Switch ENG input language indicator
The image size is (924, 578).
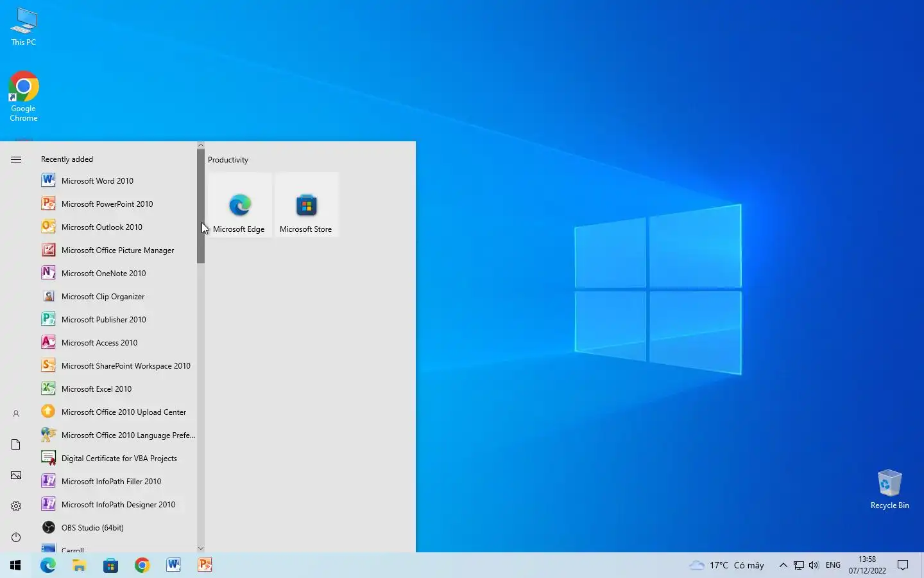click(833, 565)
